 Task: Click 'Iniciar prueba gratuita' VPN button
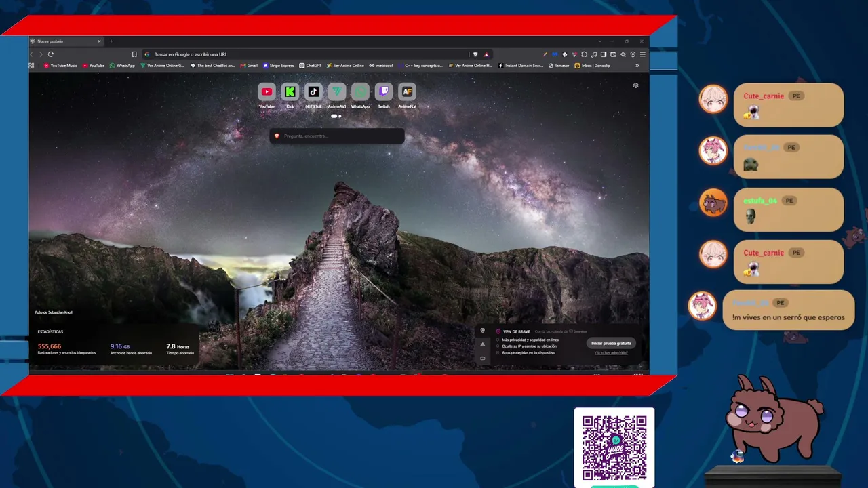pyautogui.click(x=611, y=343)
